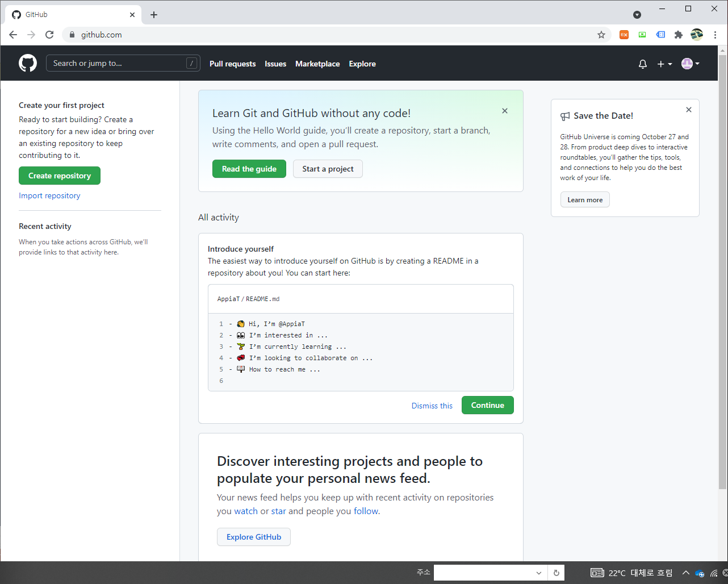Viewport: 728px width, 584px height.
Task: Click the Recent activity heading
Action: point(45,226)
